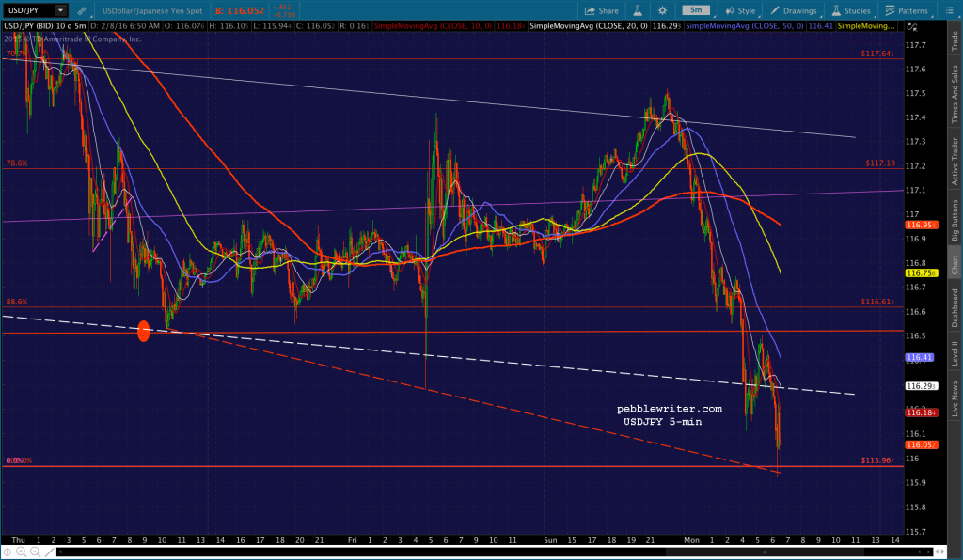Open the Edit Studies flask icon

point(638,10)
